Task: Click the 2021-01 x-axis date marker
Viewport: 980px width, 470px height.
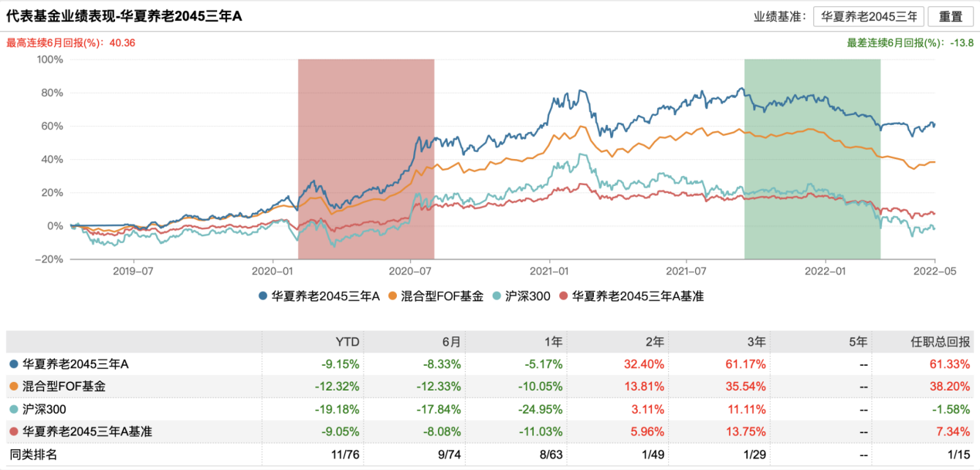Action: (549, 271)
